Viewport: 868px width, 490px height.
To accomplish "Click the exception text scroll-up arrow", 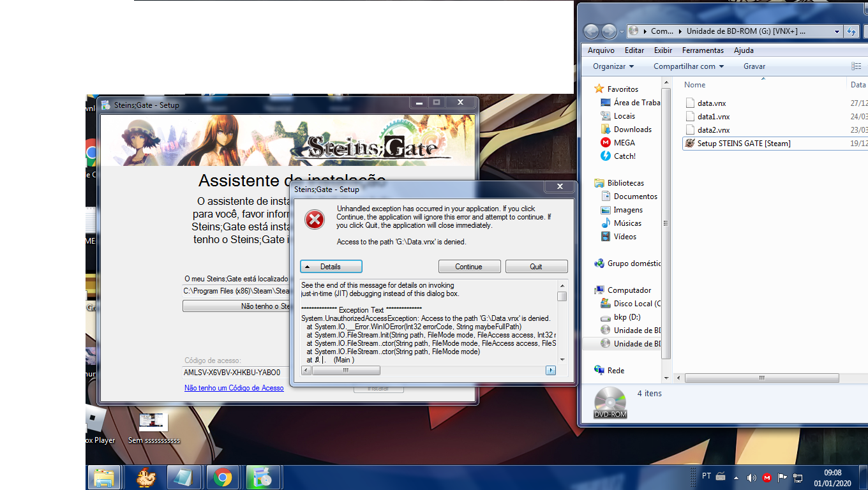I will tap(562, 285).
